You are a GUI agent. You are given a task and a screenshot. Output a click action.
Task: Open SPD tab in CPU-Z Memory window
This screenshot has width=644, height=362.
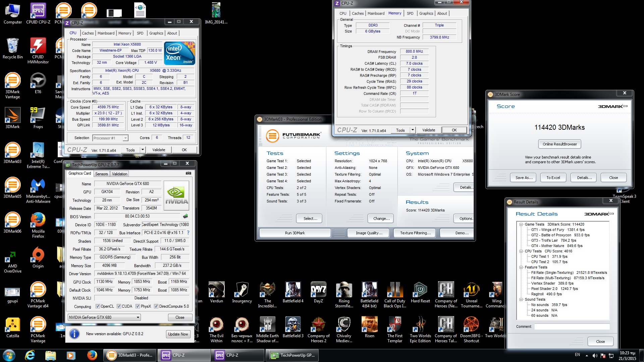tap(410, 13)
